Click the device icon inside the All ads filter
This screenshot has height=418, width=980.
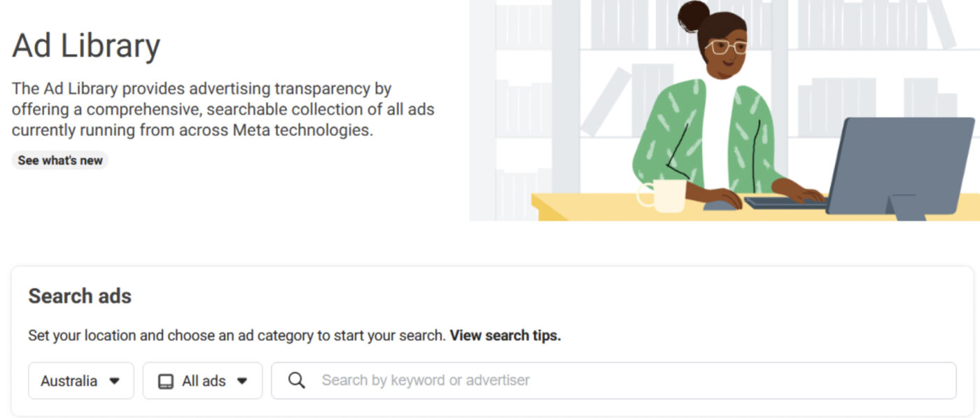(165, 380)
